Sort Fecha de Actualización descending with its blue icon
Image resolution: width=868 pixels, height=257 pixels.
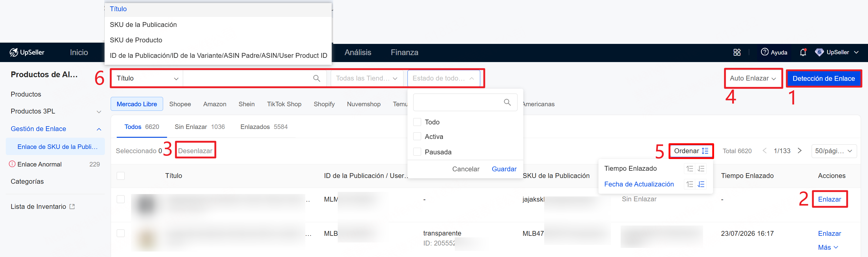701,184
